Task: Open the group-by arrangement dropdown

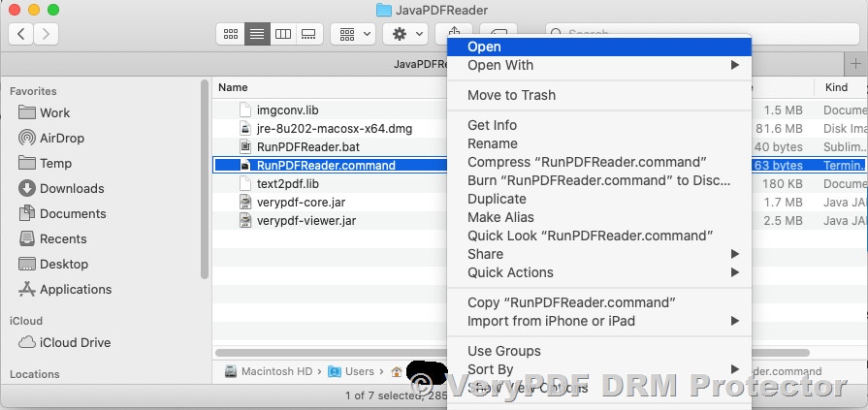Action: point(353,34)
